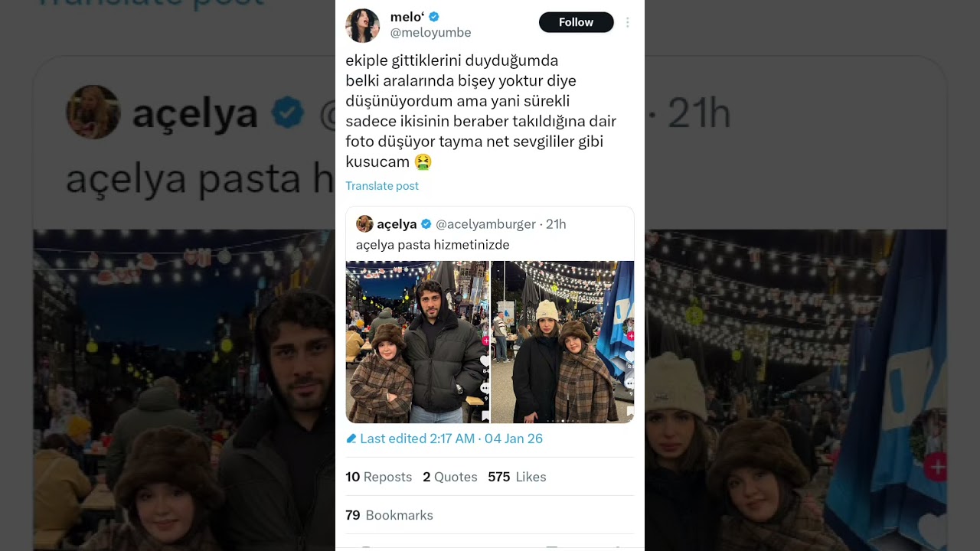Follow the @meloyumbe account
980x551 pixels.
coord(576,22)
